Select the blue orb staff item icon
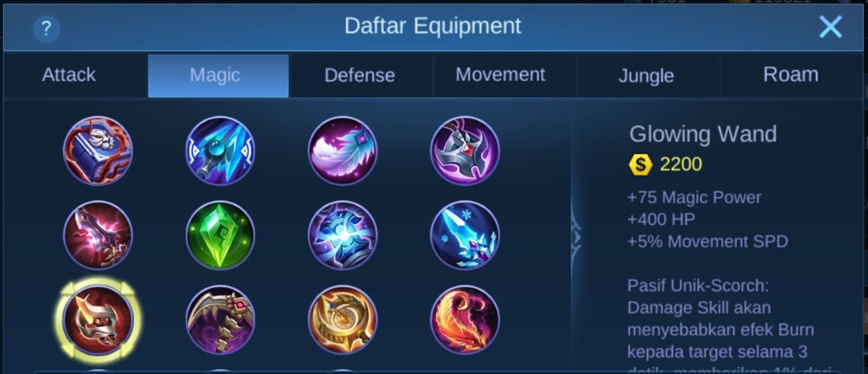Screen dimensions: 868x374 220,151
